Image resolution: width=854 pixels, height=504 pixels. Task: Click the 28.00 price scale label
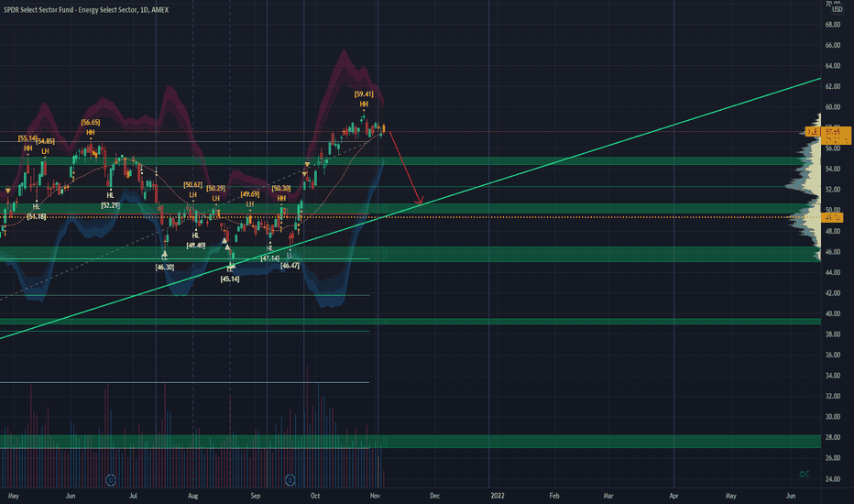832,437
